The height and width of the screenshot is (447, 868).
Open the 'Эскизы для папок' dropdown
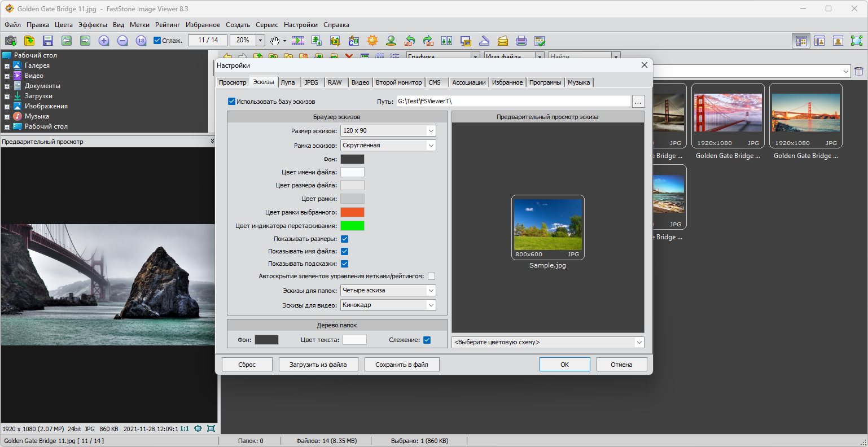tap(388, 290)
